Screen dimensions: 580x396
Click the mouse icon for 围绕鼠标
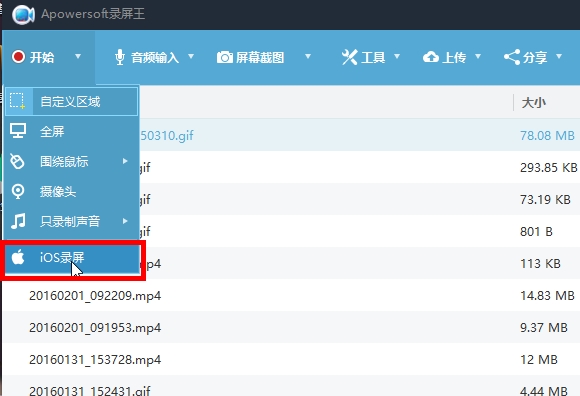(x=17, y=161)
